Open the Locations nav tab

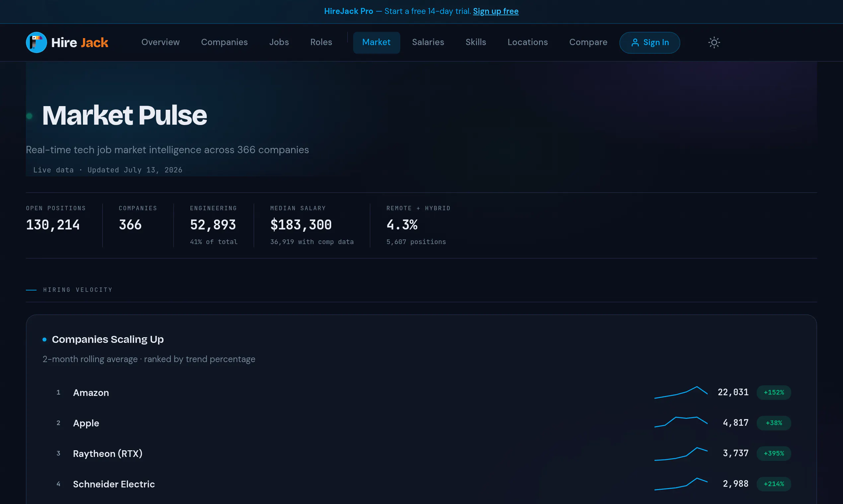tap(528, 42)
